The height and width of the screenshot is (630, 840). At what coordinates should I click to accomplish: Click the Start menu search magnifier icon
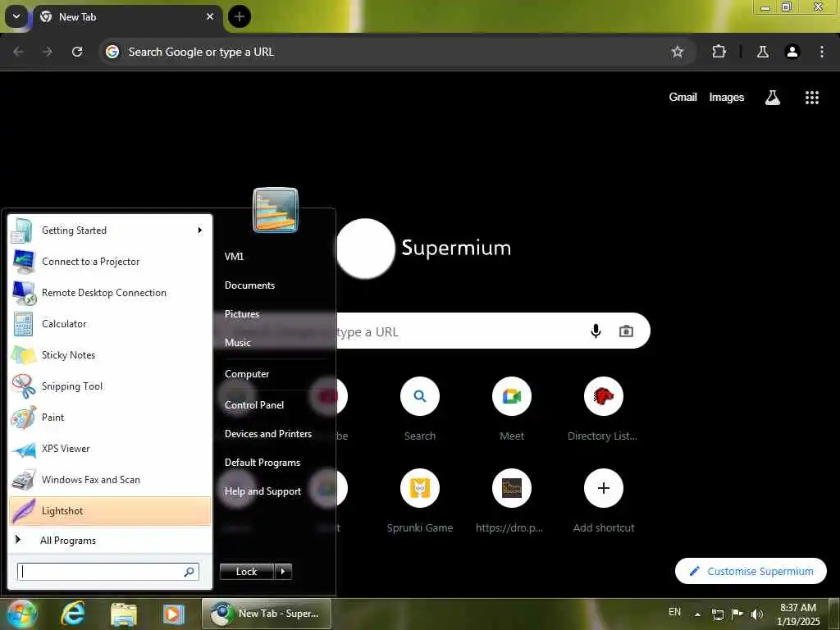pos(189,572)
